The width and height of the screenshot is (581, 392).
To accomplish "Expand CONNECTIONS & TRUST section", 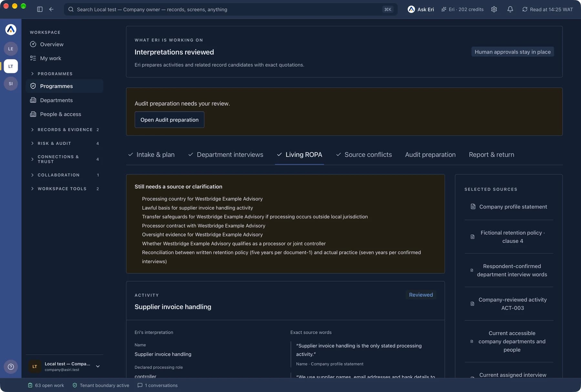I will coord(65,159).
